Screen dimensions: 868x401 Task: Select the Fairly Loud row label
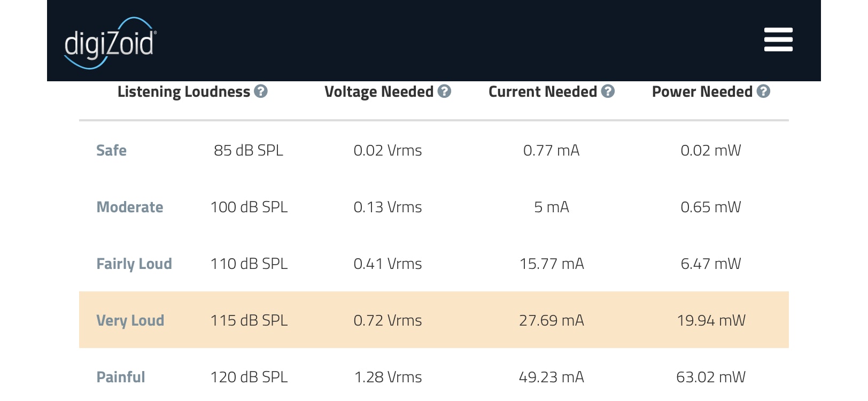(x=134, y=264)
